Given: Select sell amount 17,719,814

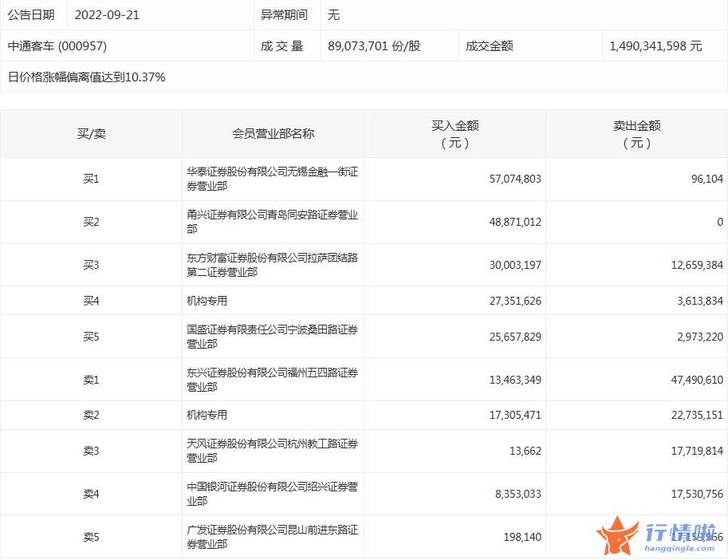Looking at the screenshot, I should pos(698,451).
